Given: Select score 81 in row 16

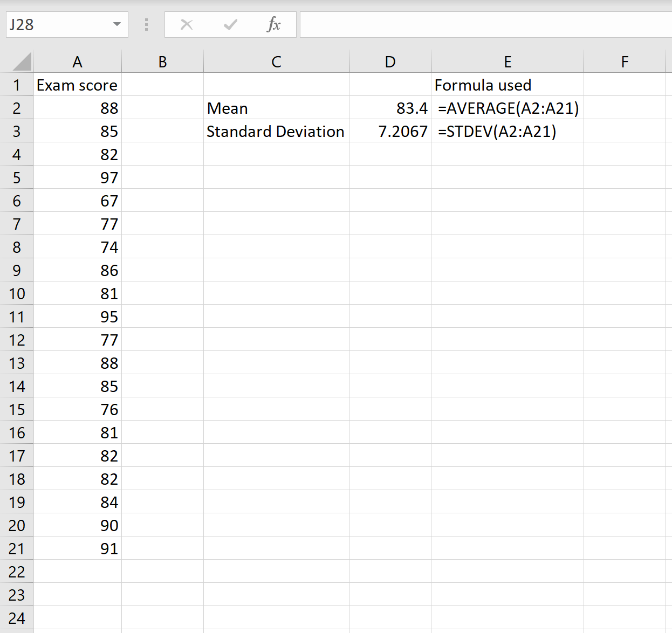Looking at the screenshot, I should coord(78,433).
